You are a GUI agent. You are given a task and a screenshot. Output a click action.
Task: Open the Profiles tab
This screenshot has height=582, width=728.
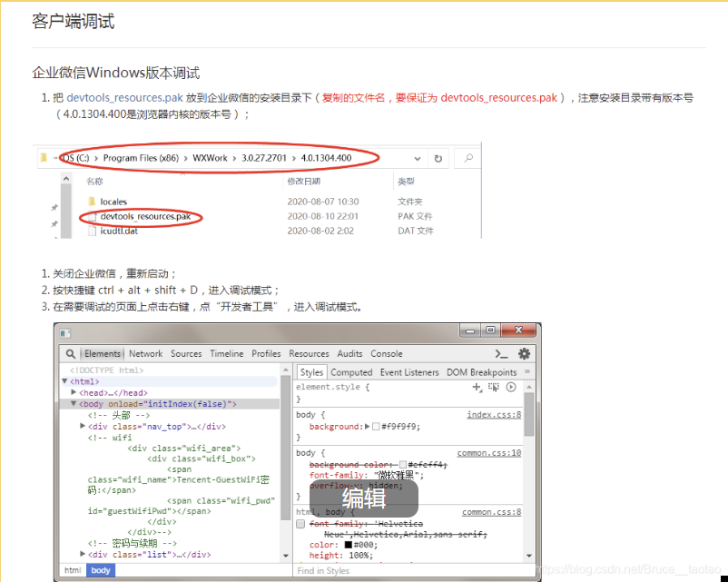pos(266,354)
